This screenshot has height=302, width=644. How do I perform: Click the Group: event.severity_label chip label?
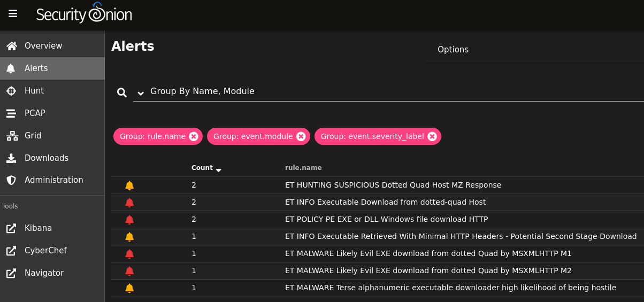point(372,136)
